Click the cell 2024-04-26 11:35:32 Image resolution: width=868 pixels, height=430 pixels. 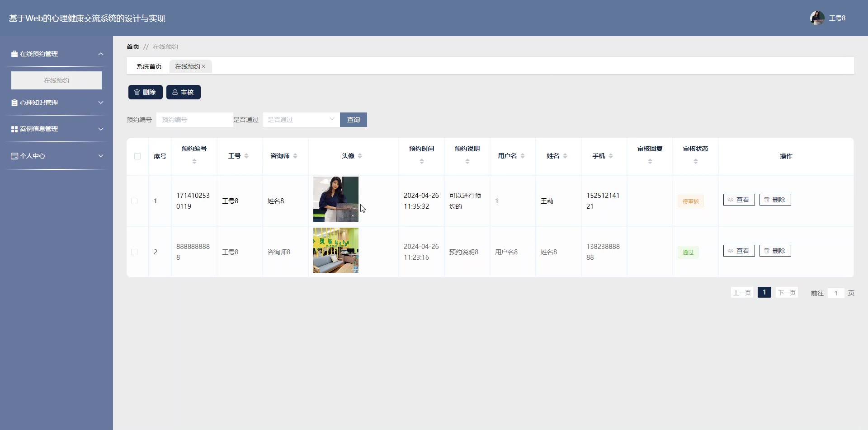point(421,201)
